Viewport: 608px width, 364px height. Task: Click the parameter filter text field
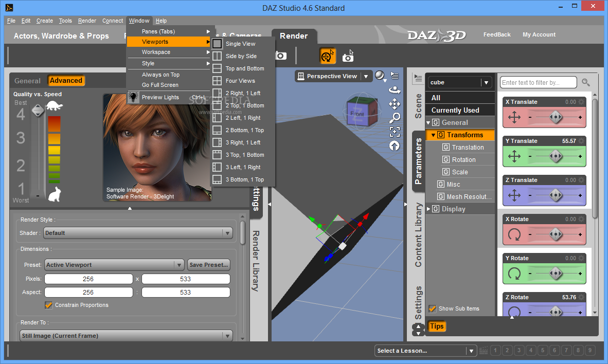538,82
